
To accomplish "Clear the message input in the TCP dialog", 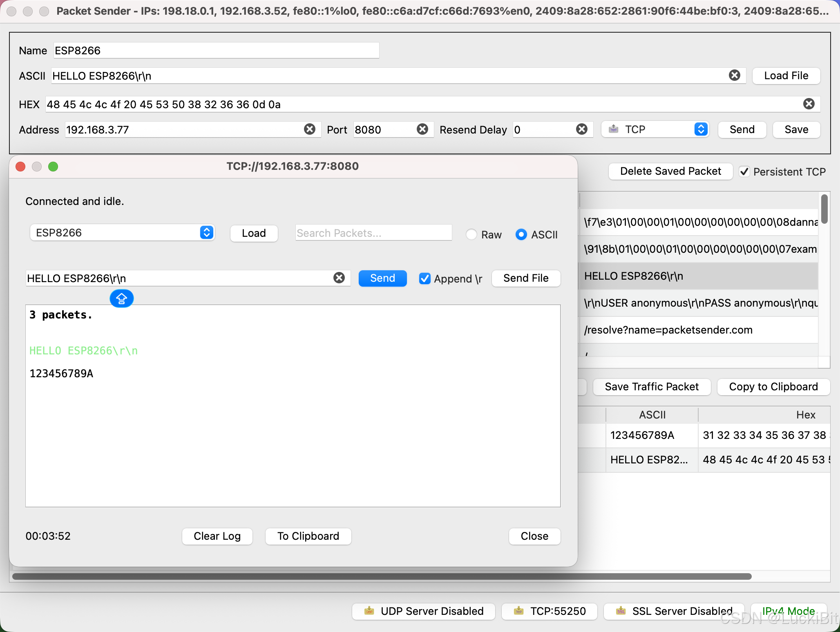I will point(339,278).
